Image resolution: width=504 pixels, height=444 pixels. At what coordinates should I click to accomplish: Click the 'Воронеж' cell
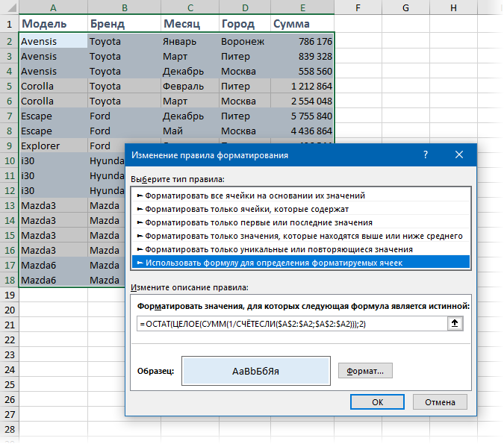pyautogui.click(x=245, y=41)
